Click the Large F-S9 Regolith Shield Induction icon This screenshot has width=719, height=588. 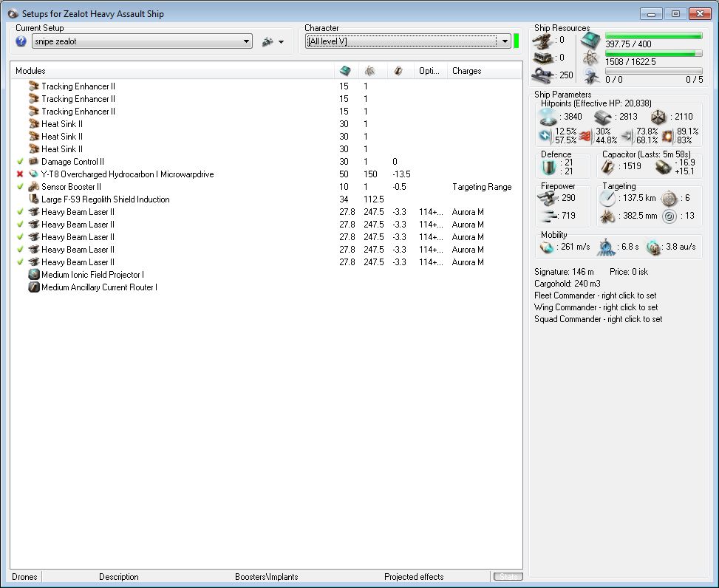coord(33,199)
